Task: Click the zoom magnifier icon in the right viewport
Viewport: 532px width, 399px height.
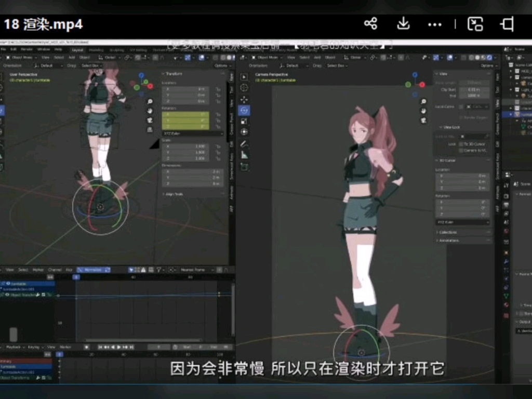Action: point(423,101)
